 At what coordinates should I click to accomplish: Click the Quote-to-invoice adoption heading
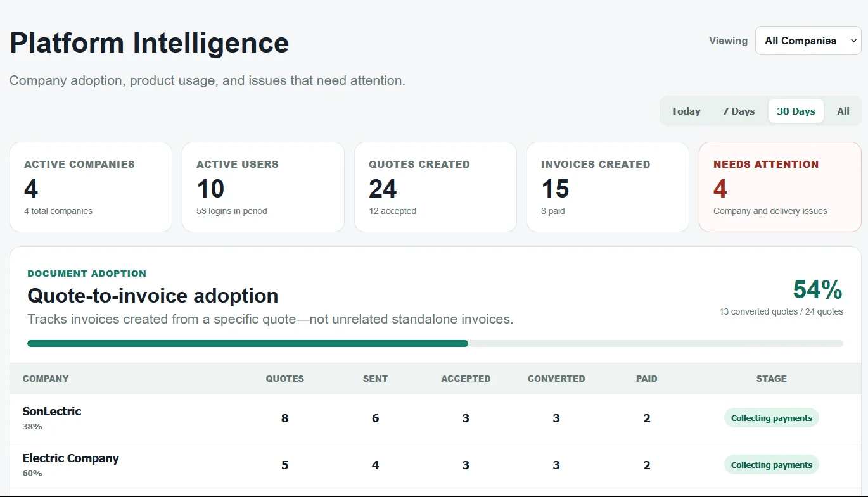tap(153, 296)
